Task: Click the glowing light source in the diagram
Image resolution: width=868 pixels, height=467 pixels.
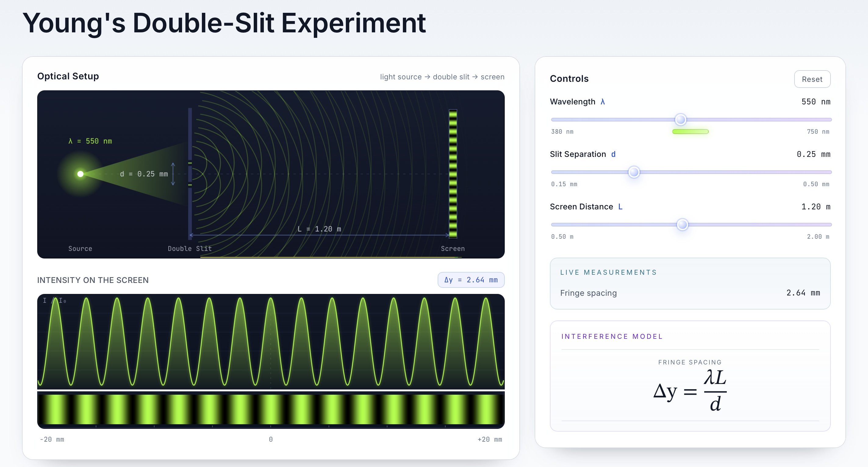Action: tap(80, 174)
